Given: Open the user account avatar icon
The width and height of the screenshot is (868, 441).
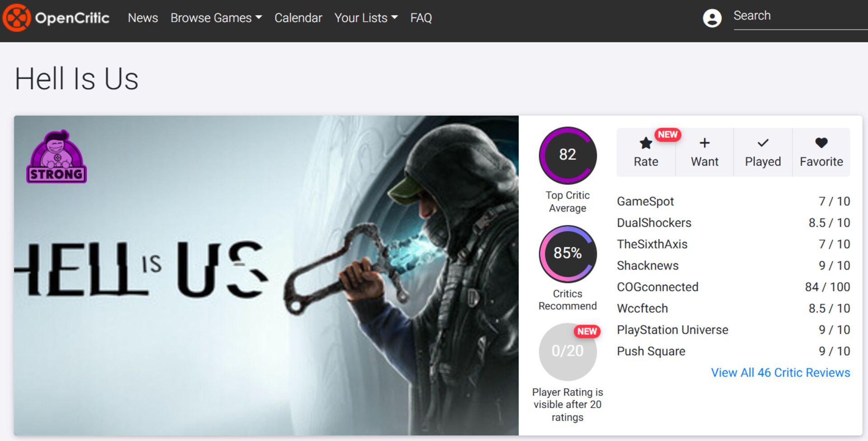Looking at the screenshot, I should 712,18.
